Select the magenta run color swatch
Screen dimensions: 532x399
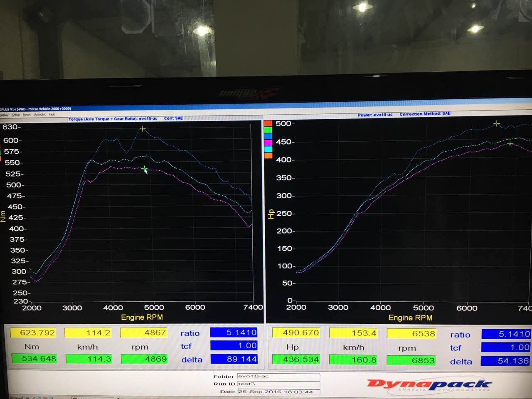pyautogui.click(x=268, y=143)
